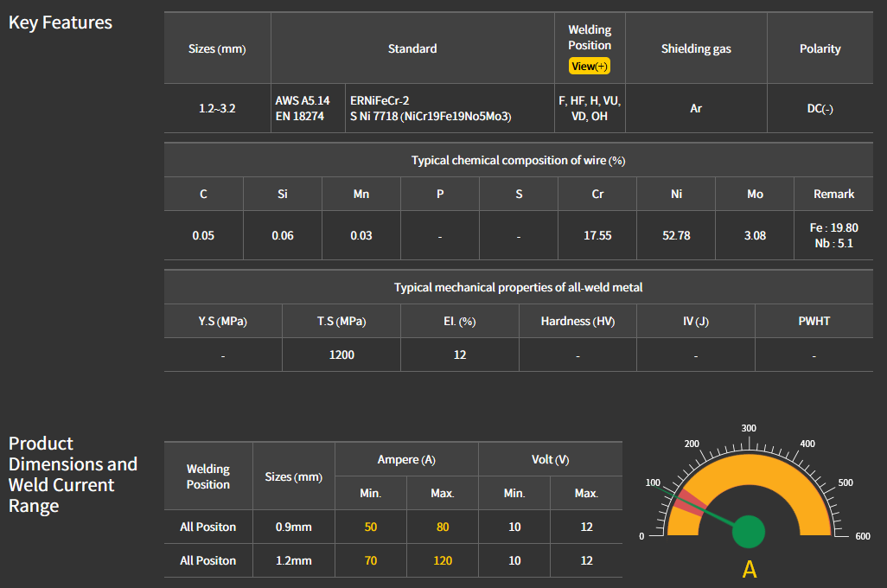Click the Fe : 19.80 remark cell
Viewport: 887px width, 588px height.
pos(833,227)
